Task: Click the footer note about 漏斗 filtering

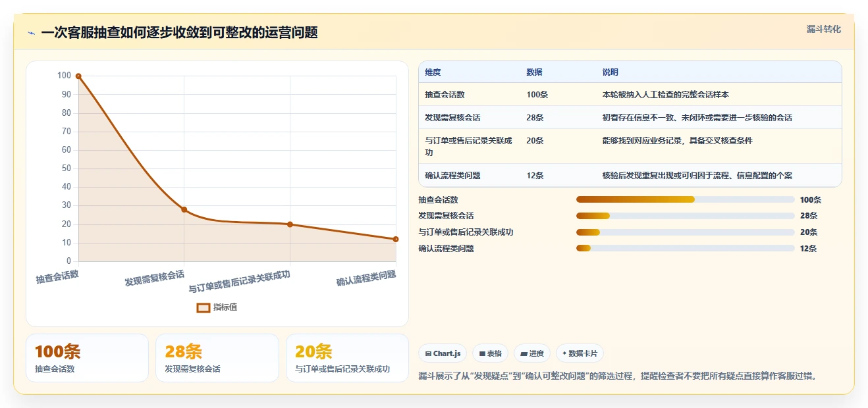Action: 618,376
